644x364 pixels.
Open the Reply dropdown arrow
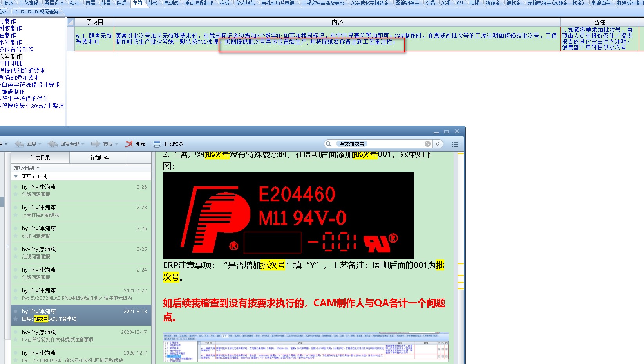tap(40, 144)
